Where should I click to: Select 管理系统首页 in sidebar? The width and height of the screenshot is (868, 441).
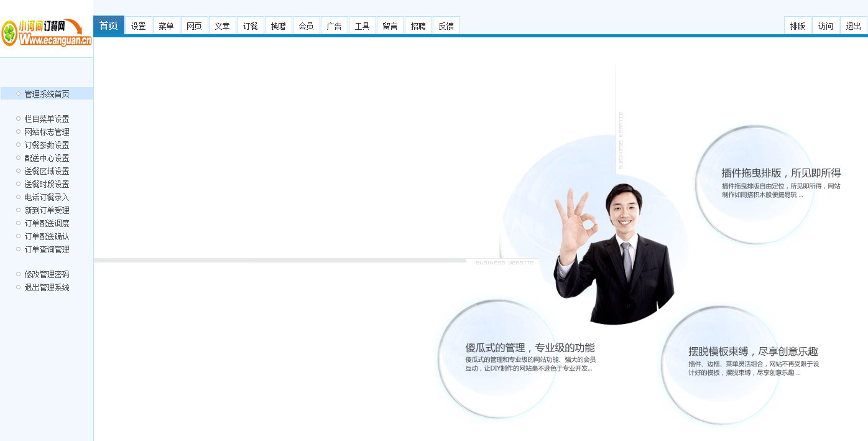pos(47,94)
